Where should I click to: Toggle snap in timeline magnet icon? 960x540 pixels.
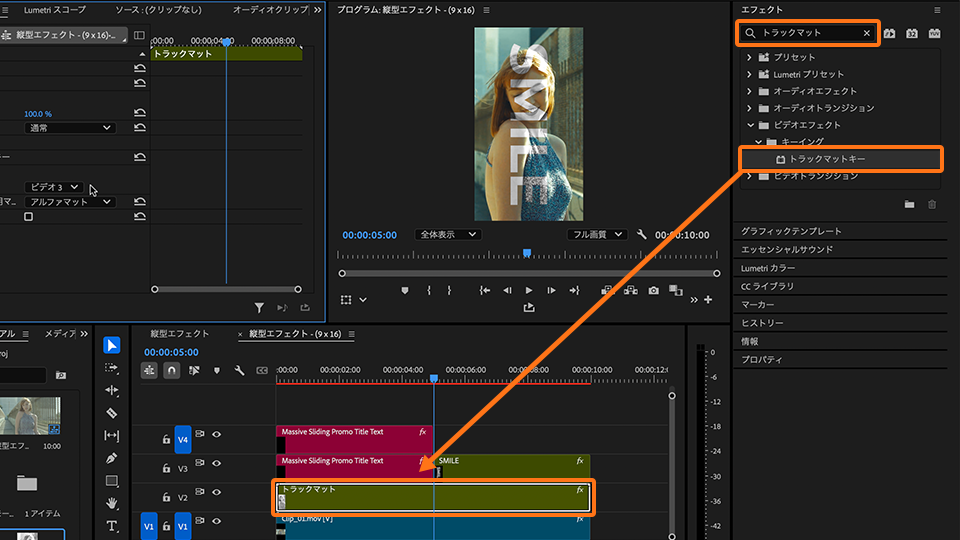point(171,370)
